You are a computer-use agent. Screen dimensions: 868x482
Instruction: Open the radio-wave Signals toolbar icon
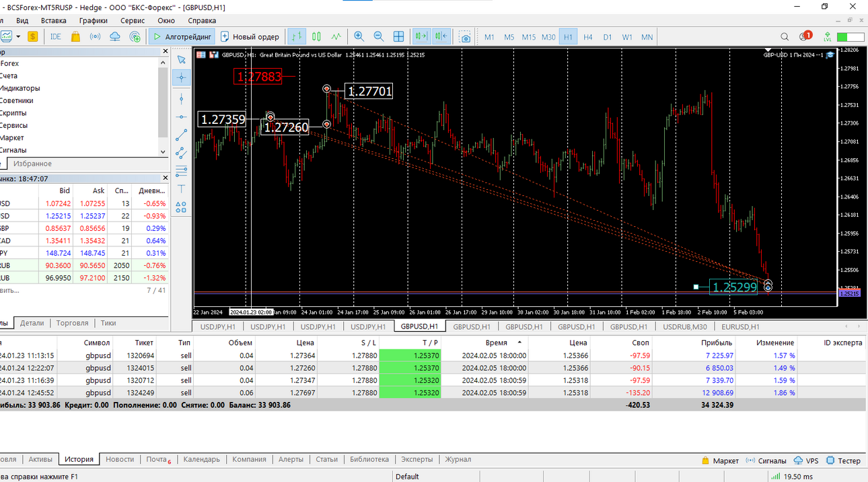point(95,36)
